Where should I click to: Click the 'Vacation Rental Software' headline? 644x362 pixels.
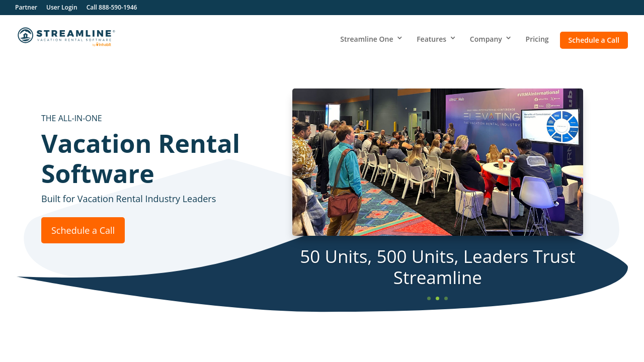(x=140, y=158)
